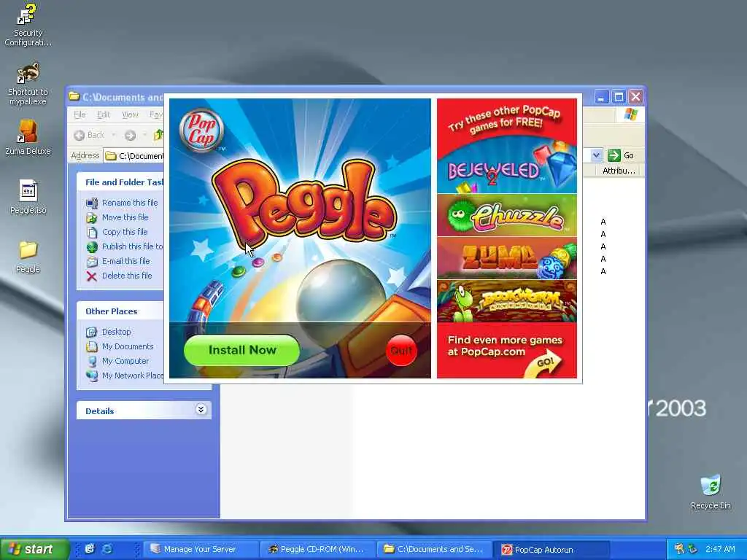Select the Recycle Bin icon
Screen dimensions: 747x560
711,492
